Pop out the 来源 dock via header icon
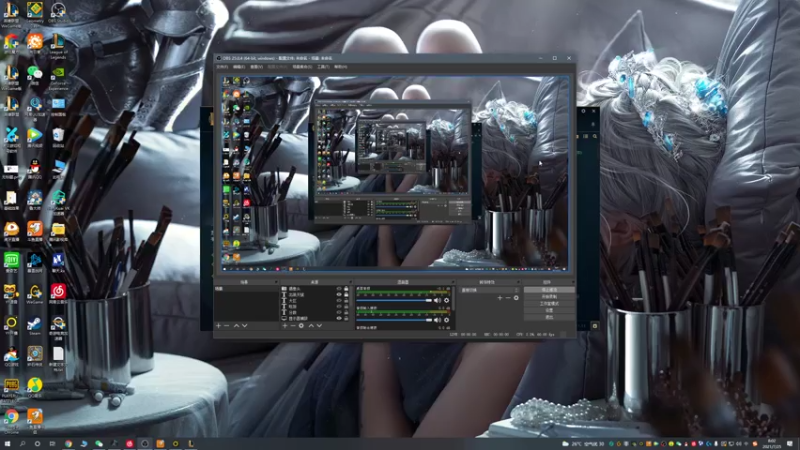Screen dimensions: 800x450 coord(350,282)
